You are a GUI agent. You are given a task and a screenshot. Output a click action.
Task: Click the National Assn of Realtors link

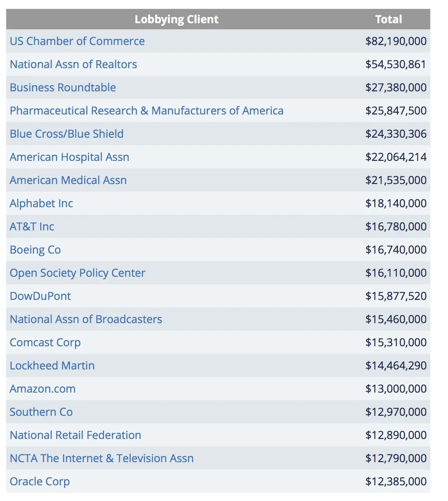click(73, 64)
